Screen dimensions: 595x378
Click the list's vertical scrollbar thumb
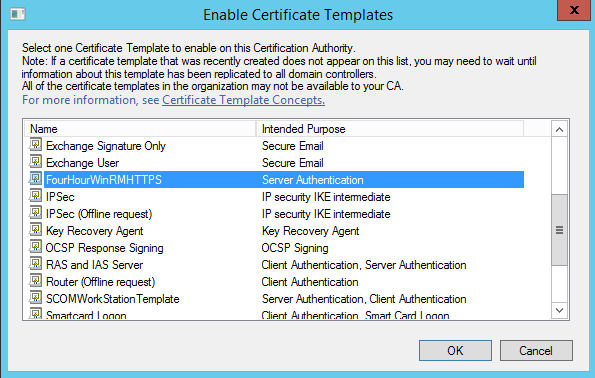point(559,230)
